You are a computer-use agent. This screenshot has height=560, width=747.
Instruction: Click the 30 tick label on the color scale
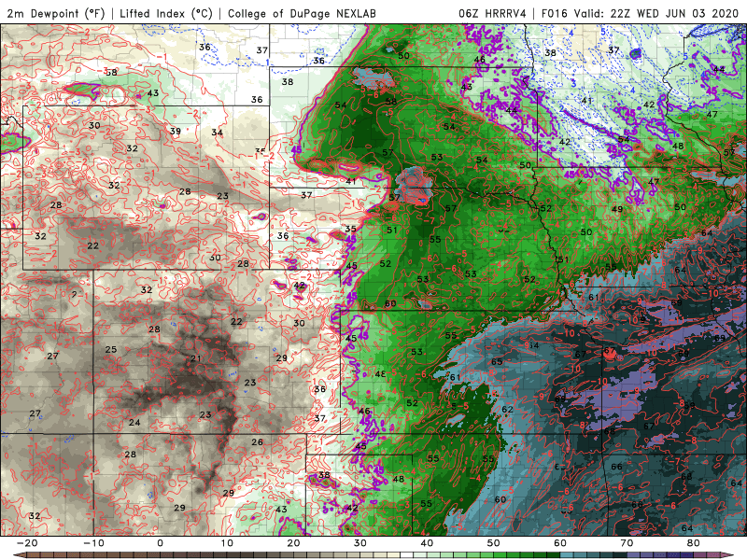pyautogui.click(x=360, y=543)
